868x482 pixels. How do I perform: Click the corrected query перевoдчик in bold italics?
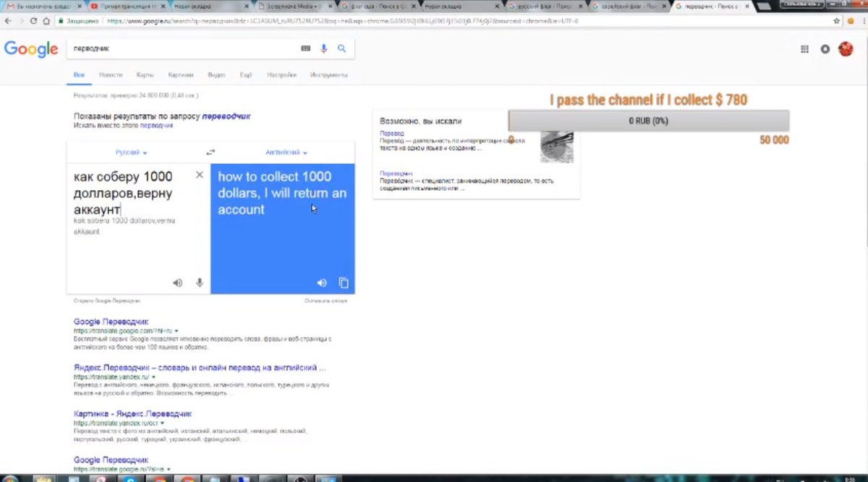click(x=225, y=116)
